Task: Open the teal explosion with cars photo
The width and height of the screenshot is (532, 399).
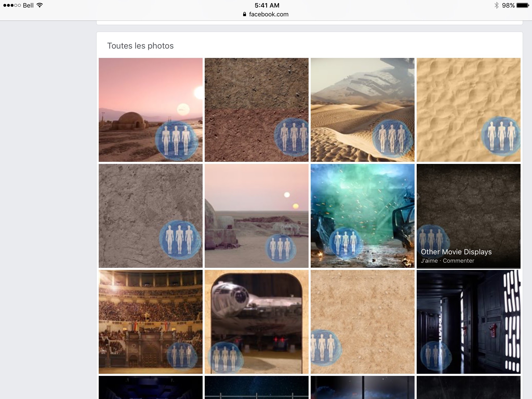Action: (363, 216)
